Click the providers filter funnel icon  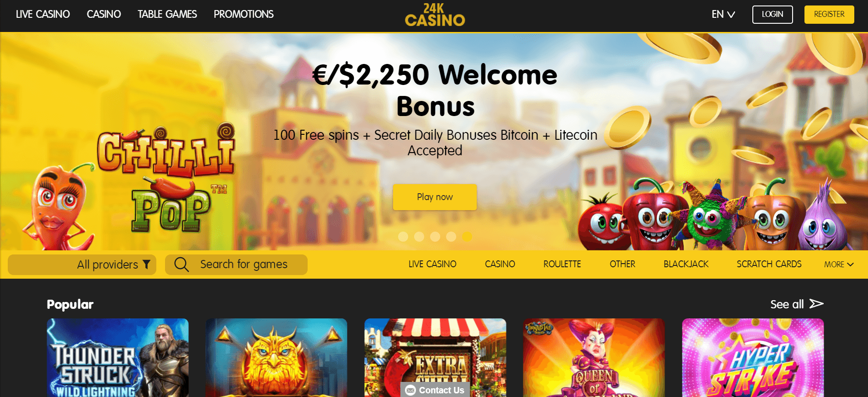click(147, 264)
